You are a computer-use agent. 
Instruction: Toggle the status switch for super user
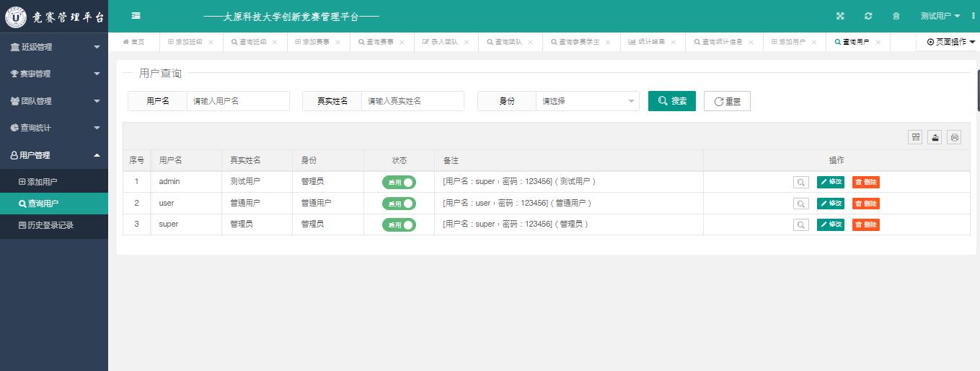(x=399, y=225)
